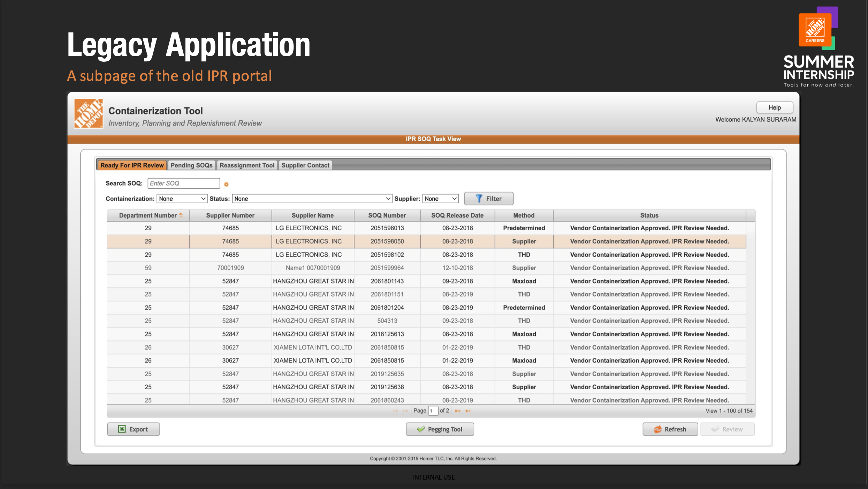Click the Home Depot logo in the header

[88, 114]
